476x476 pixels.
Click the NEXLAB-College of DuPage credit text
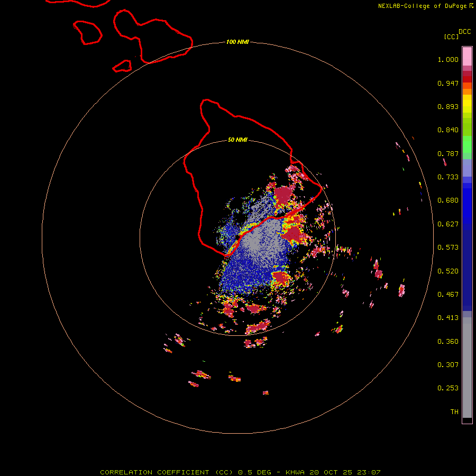422,6
